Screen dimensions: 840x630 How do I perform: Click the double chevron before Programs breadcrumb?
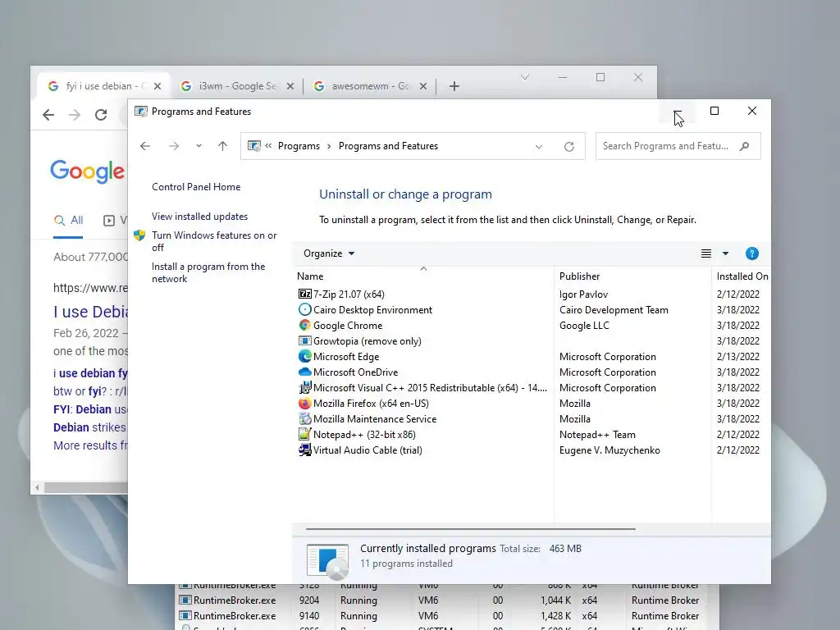[x=268, y=146]
